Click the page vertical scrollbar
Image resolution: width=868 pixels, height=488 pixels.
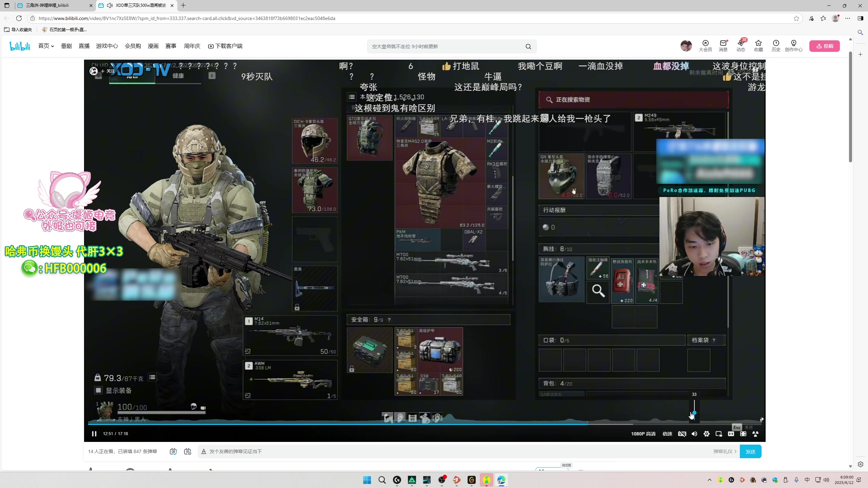point(850,107)
